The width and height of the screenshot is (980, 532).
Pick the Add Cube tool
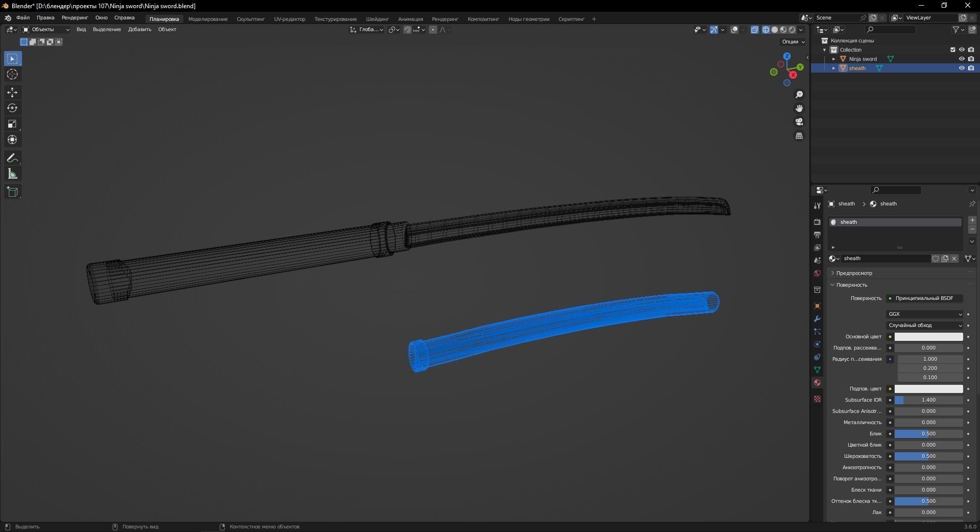tap(12, 192)
